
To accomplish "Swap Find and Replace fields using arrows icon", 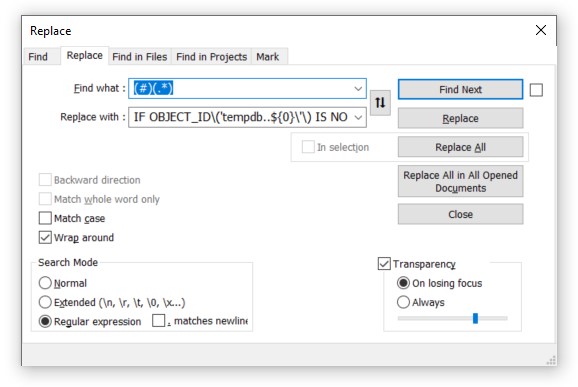I will pyautogui.click(x=380, y=102).
